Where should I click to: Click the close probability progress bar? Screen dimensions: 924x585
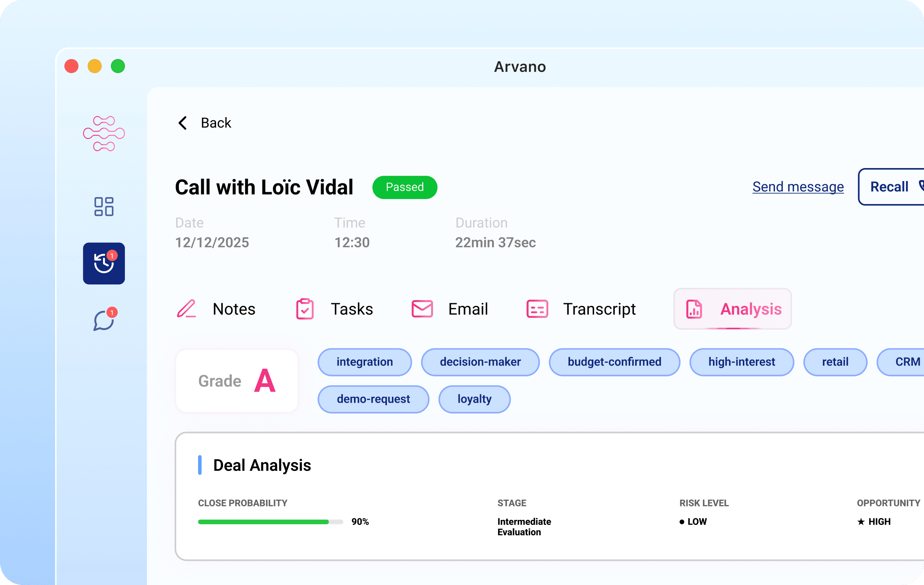click(x=270, y=522)
